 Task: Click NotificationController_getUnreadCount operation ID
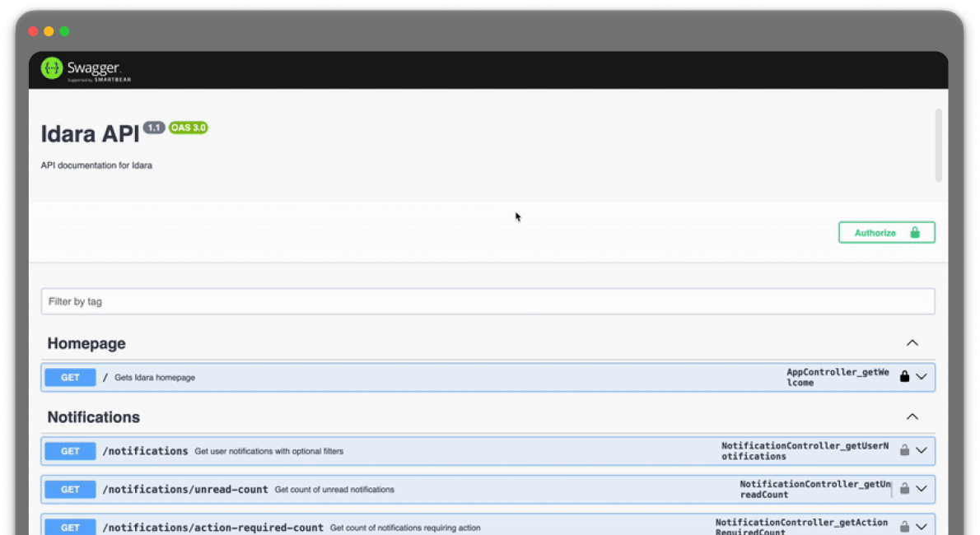(x=815, y=489)
